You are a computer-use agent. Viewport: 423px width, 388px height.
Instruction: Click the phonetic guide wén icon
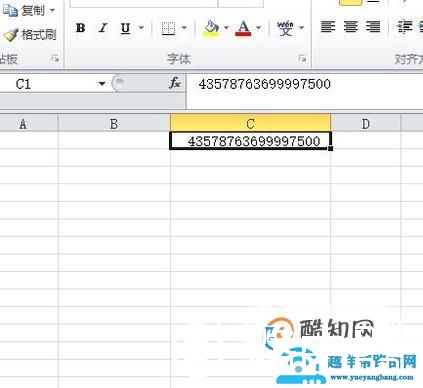[285, 28]
